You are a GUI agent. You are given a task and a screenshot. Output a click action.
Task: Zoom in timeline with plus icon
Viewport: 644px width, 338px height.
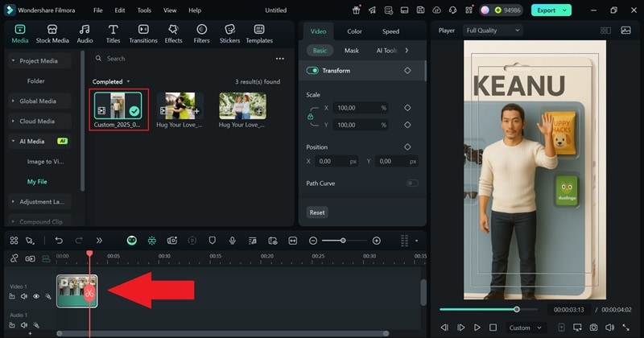click(377, 241)
